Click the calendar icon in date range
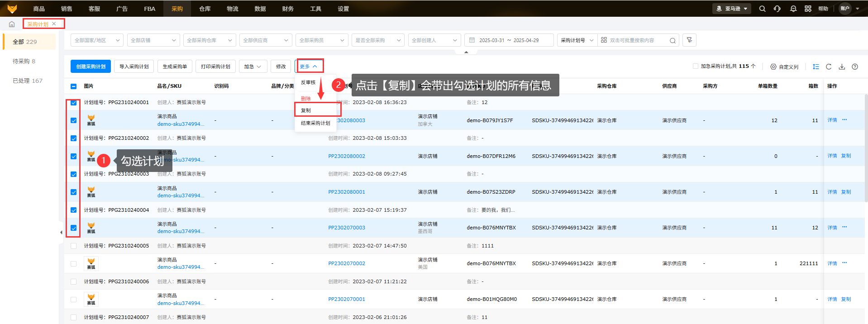 tap(472, 40)
